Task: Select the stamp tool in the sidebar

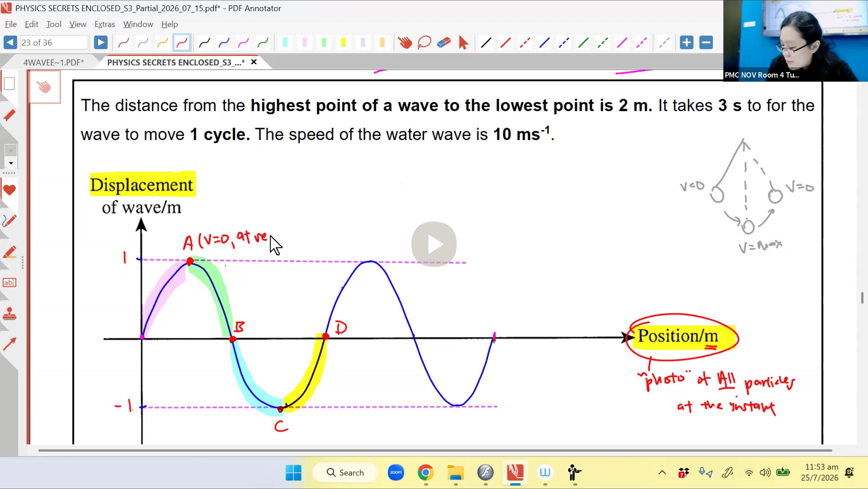Action: point(9,313)
